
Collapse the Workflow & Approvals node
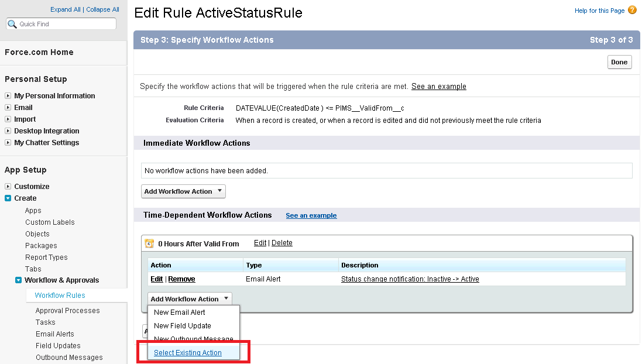point(19,280)
